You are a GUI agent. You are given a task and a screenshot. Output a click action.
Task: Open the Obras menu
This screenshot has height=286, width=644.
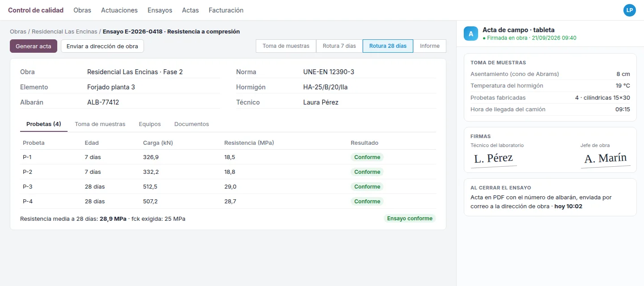tap(82, 10)
